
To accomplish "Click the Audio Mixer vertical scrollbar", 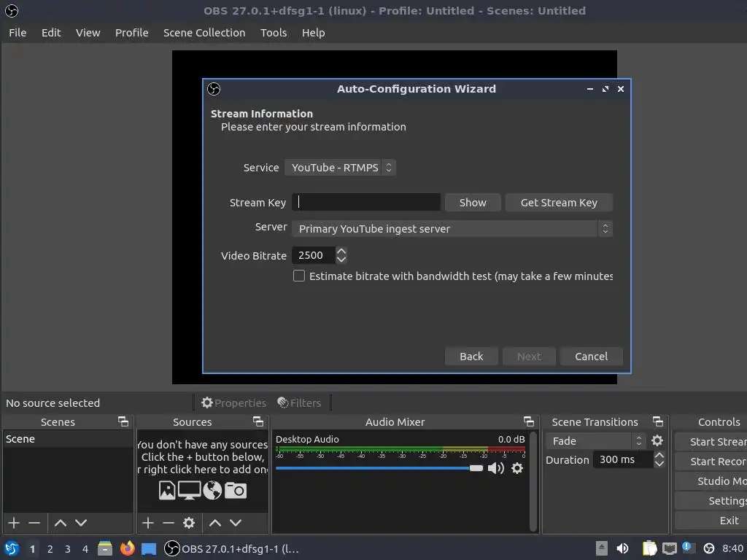I will coord(533,481).
